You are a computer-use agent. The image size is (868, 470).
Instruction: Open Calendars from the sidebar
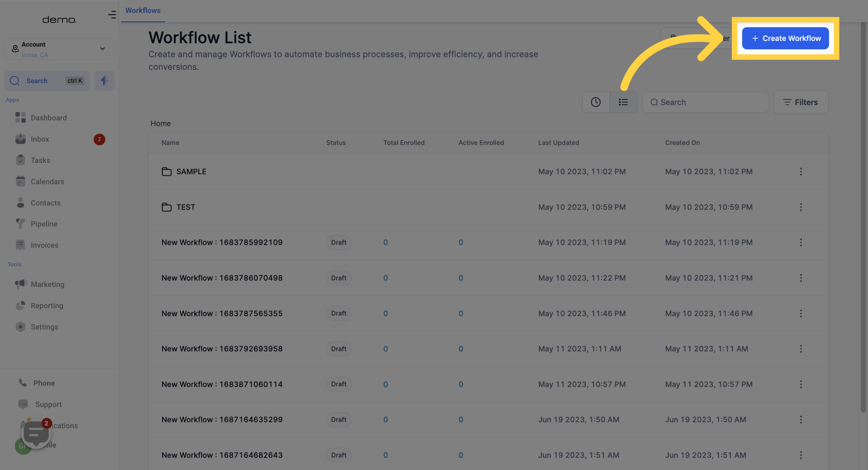coord(40,181)
